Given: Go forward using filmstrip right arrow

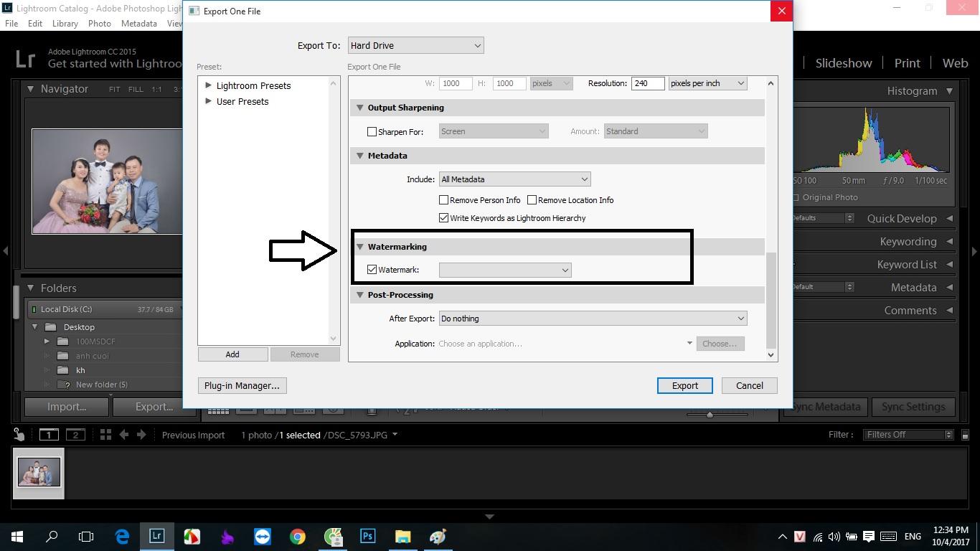Looking at the screenshot, I should pos(141,434).
